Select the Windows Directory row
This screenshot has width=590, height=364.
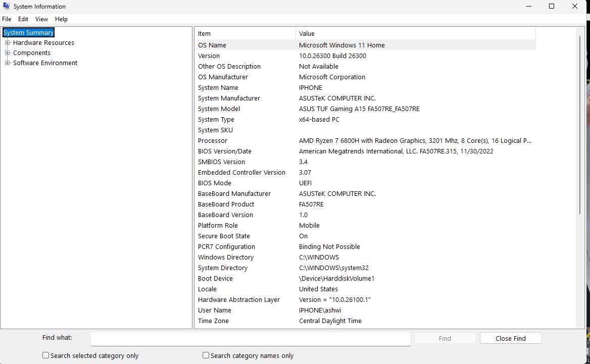pyautogui.click(x=366, y=257)
